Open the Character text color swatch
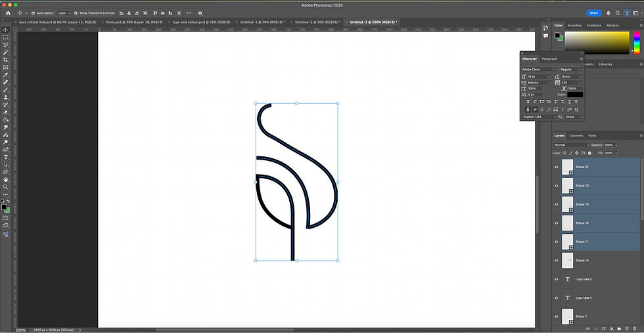Image resolution: width=644 pixels, height=333 pixels. coord(575,95)
